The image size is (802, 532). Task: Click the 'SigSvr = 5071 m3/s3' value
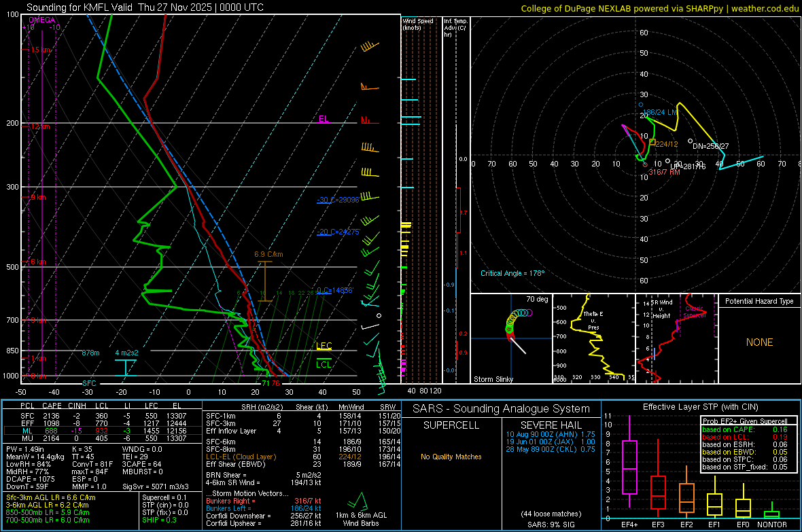(x=156, y=487)
